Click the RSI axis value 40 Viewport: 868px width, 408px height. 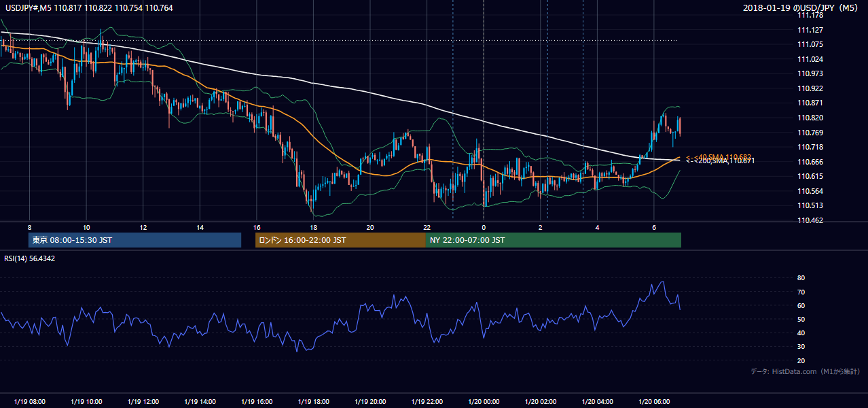click(801, 333)
